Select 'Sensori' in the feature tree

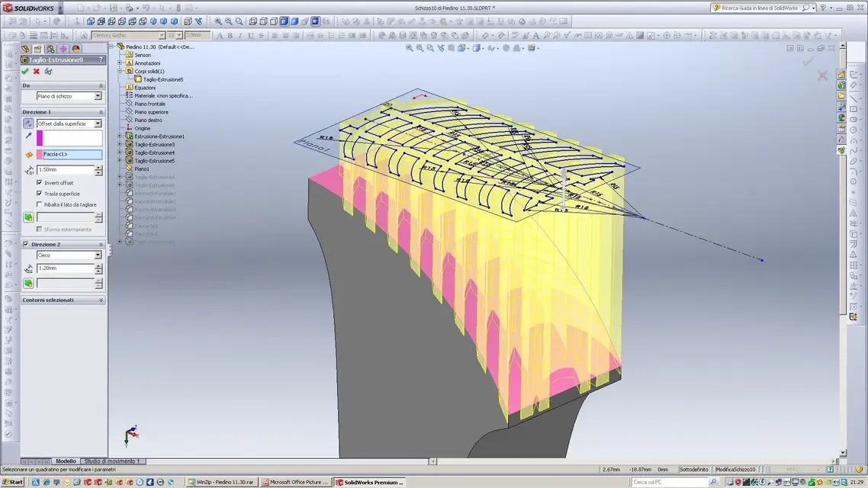[x=143, y=56]
